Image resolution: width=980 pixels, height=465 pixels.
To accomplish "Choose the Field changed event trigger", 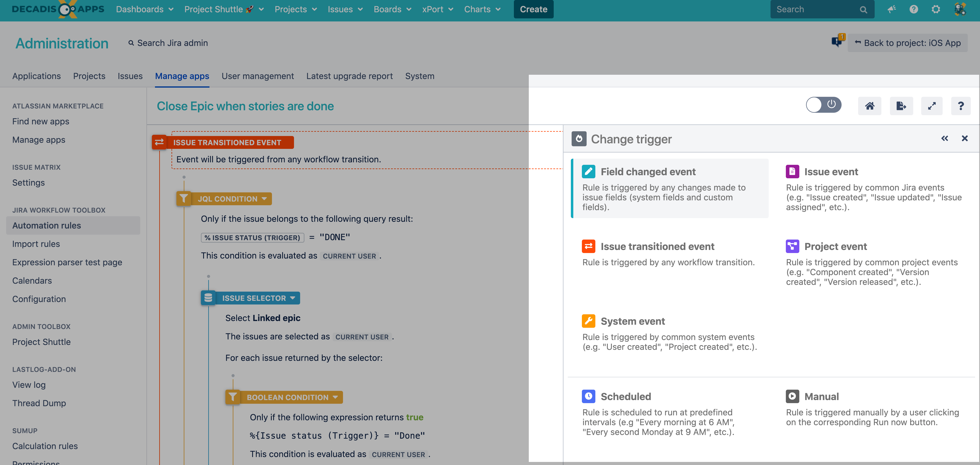I will (670, 188).
